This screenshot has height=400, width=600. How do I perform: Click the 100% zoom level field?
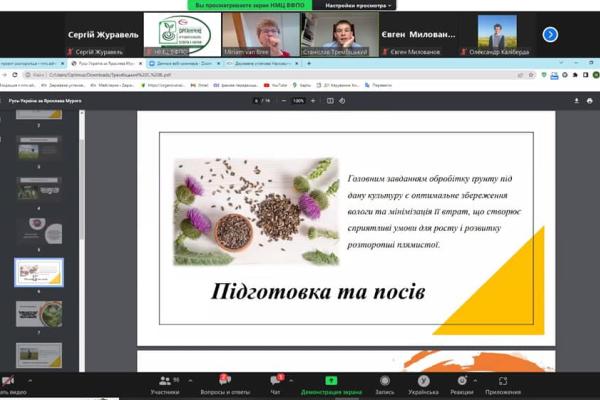298,101
